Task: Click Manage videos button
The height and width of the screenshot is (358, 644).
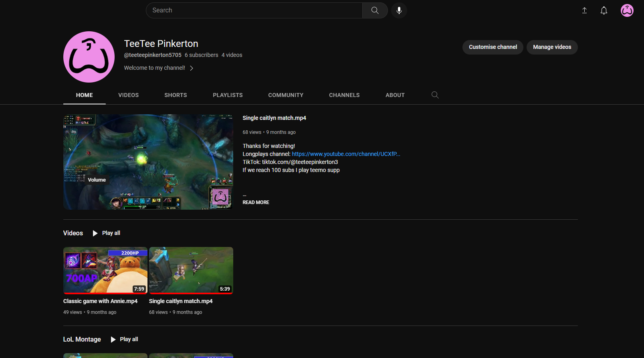Action: (552, 47)
